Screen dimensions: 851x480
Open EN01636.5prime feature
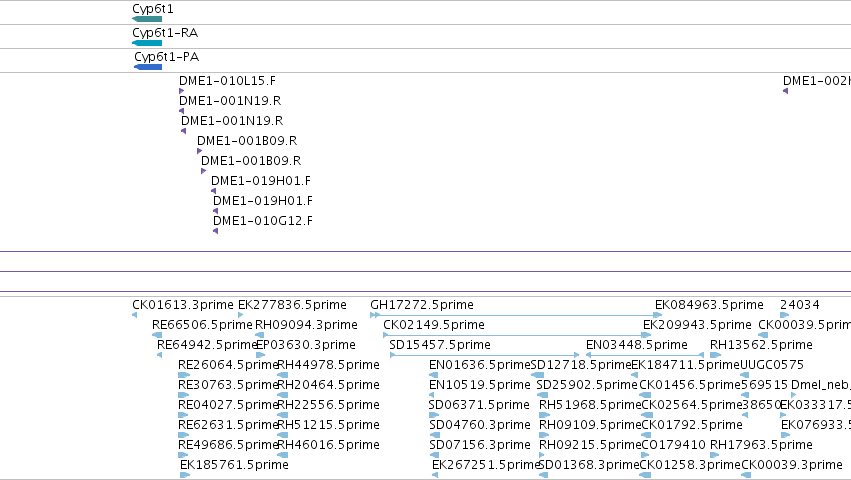click(479, 365)
